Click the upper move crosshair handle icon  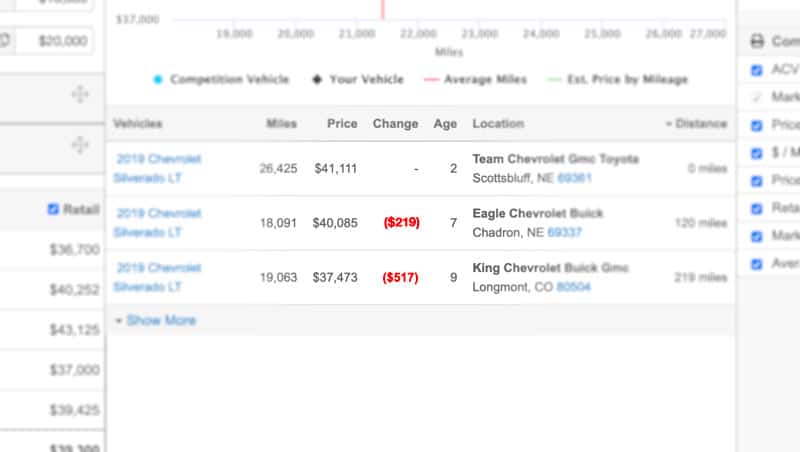pos(80,94)
